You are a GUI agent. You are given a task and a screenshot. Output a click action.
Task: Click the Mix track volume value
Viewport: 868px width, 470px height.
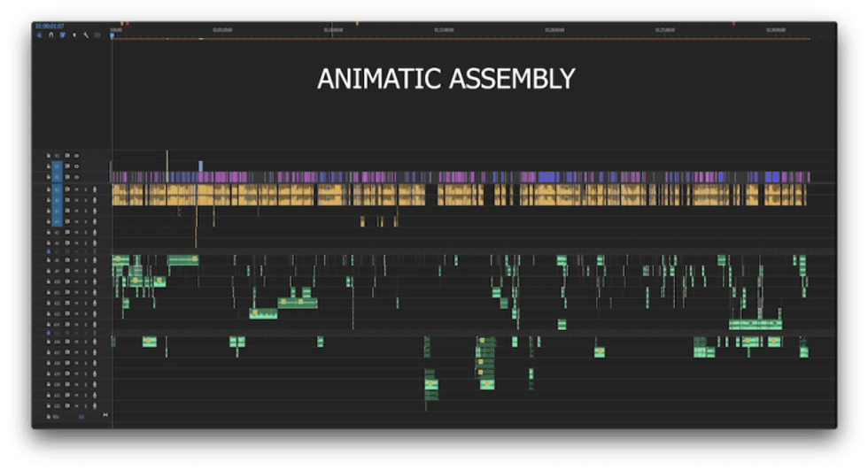pyautogui.click(x=81, y=416)
